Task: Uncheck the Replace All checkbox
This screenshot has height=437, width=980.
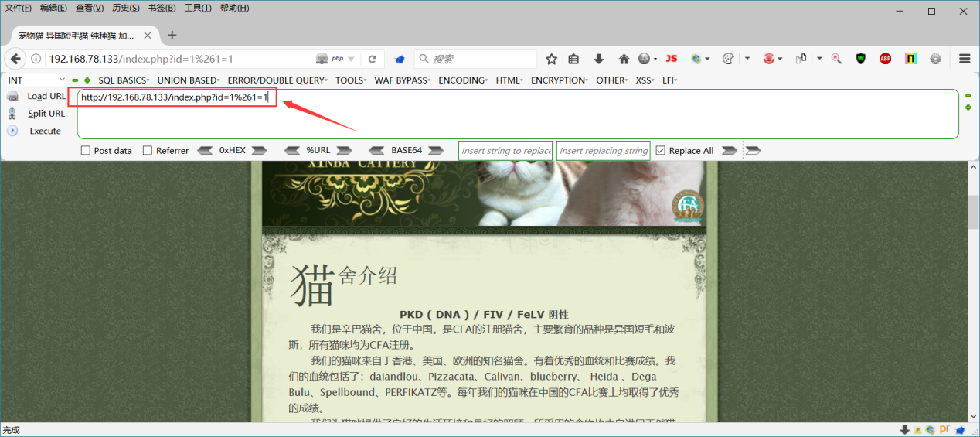Action: pos(660,151)
